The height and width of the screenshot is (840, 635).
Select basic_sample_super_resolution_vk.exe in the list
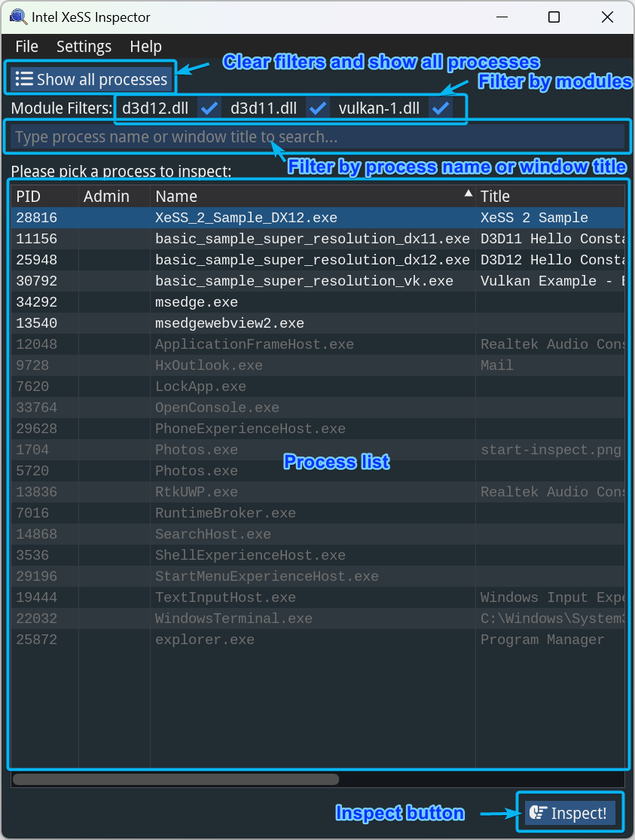[x=317, y=281]
